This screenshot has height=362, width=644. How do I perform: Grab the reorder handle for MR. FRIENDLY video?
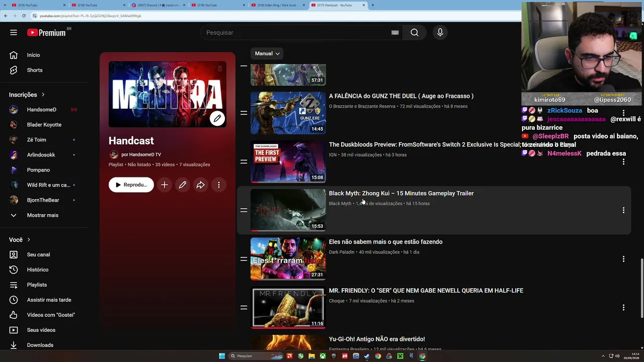point(244,308)
